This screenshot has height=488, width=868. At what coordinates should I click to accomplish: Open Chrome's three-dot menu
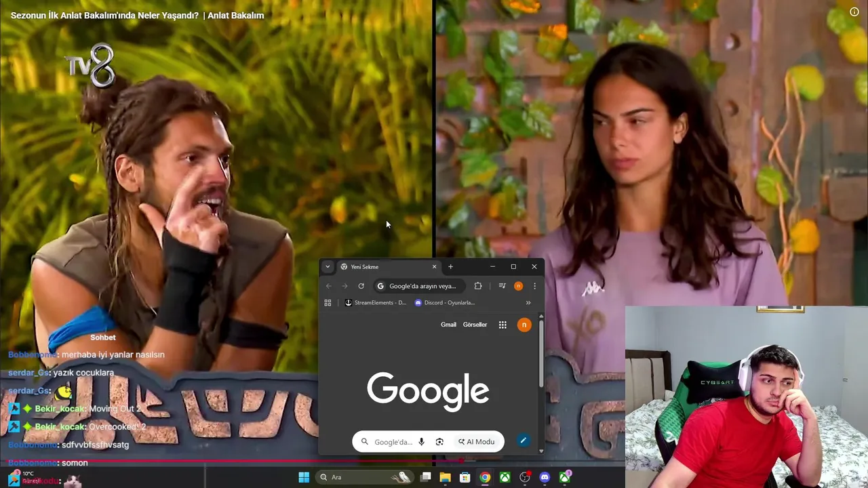point(534,286)
